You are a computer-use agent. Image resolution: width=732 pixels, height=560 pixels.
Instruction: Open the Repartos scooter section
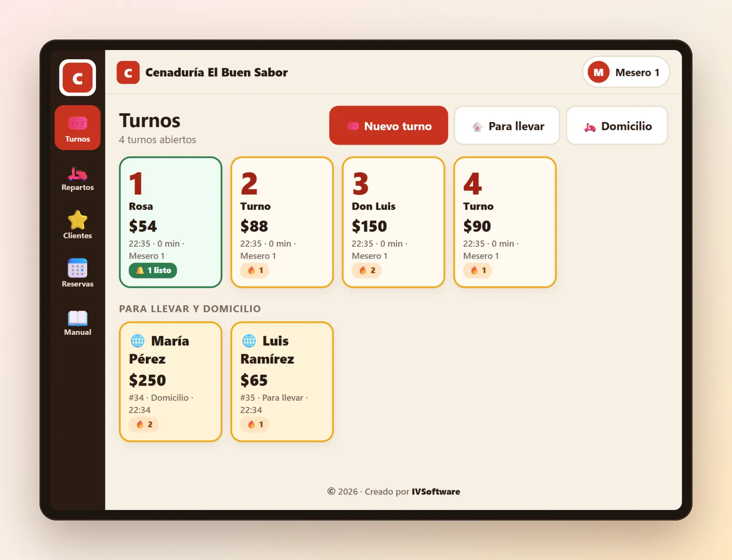[77, 178]
